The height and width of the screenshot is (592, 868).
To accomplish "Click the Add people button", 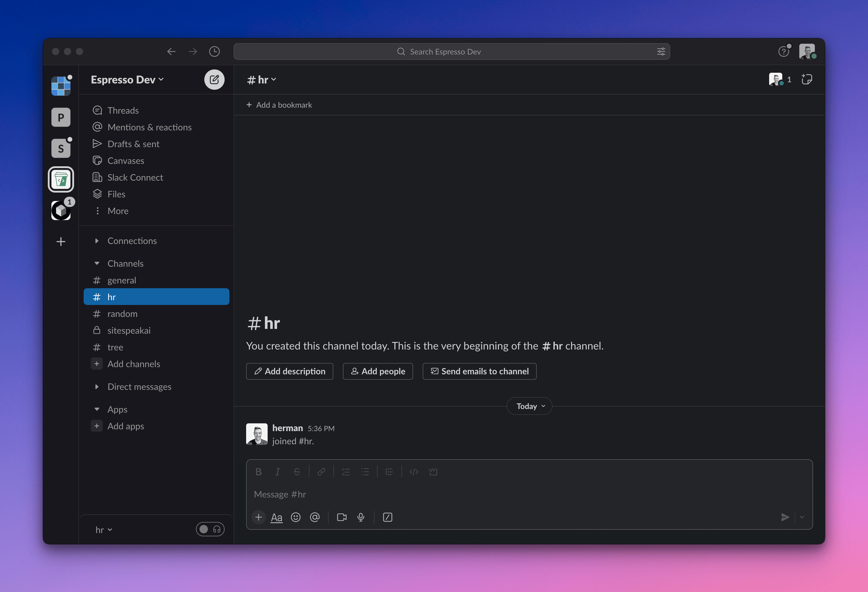I will (x=378, y=371).
